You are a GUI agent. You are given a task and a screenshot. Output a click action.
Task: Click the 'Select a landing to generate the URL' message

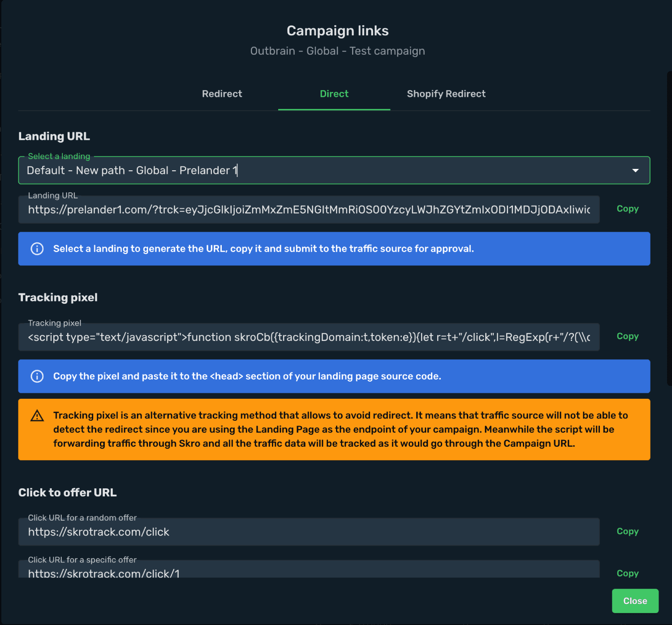263,249
